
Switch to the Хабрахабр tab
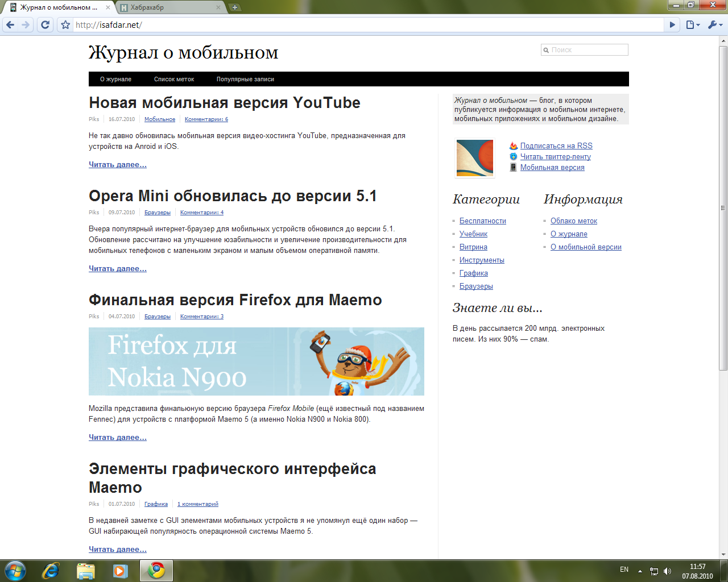click(x=171, y=7)
